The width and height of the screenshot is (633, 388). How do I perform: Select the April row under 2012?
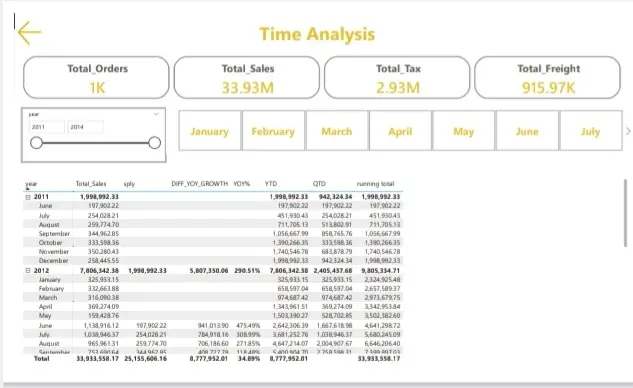point(213,307)
